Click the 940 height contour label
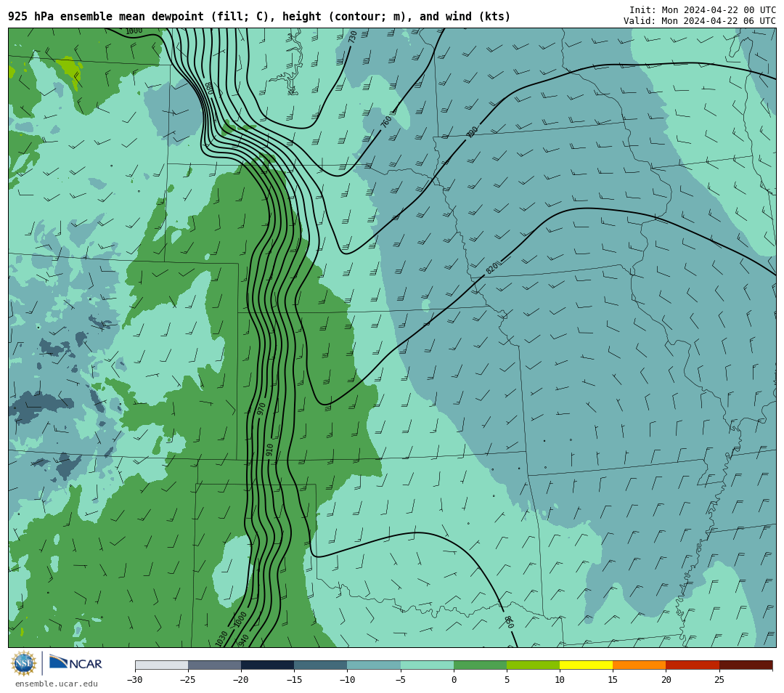Viewport: 784px width, 693px height. [243, 640]
